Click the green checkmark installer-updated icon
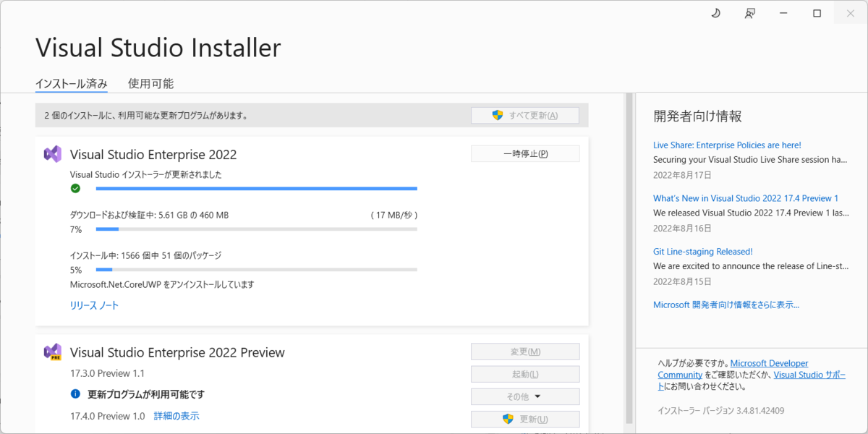This screenshot has height=434, width=868. 75,189
